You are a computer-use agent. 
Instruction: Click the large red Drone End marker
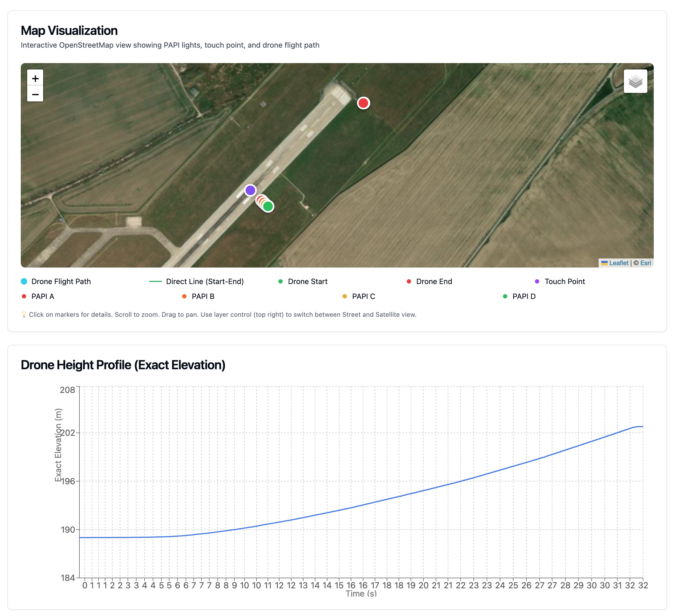[363, 103]
